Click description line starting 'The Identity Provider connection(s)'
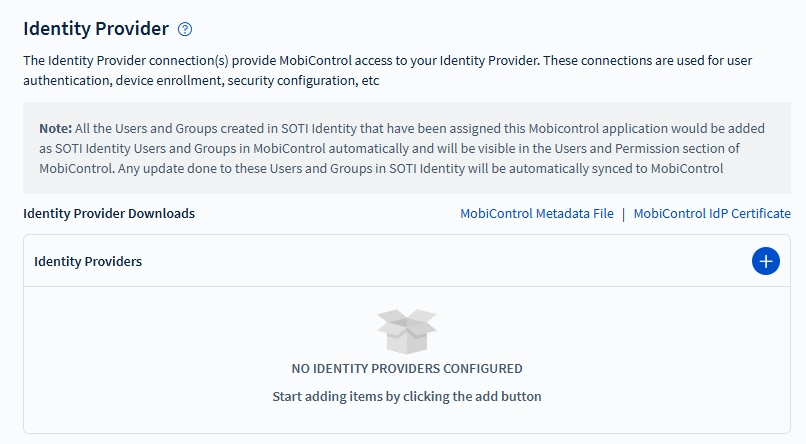This screenshot has height=444, width=806. (387, 60)
